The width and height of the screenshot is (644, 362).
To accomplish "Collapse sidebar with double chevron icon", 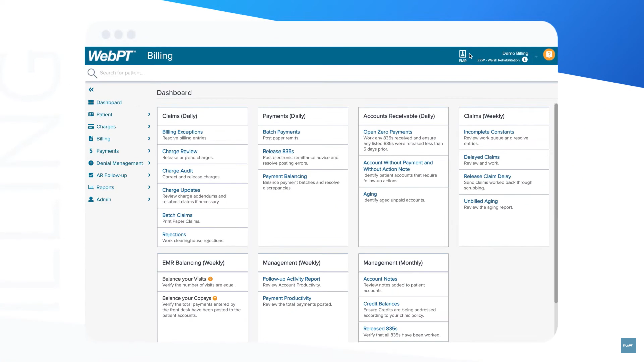I will pos(91,89).
